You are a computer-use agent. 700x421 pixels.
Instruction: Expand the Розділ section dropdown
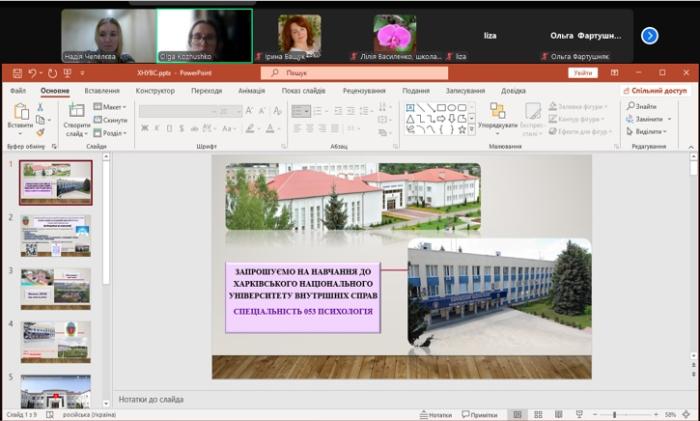114,132
